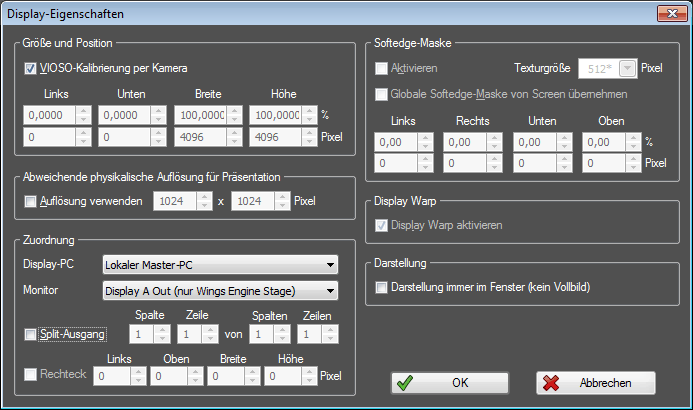Click the Unten pixel field in Größe und Position

coord(125,137)
